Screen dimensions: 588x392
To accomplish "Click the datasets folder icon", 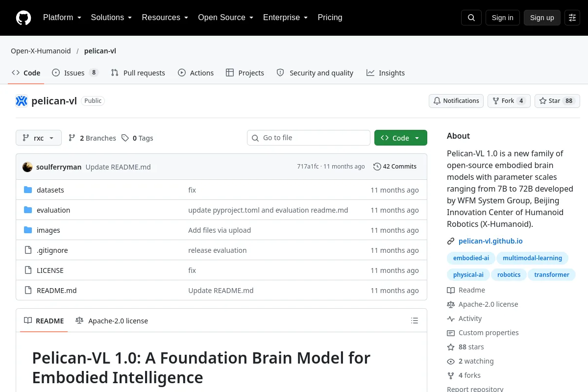I will click(x=28, y=190).
